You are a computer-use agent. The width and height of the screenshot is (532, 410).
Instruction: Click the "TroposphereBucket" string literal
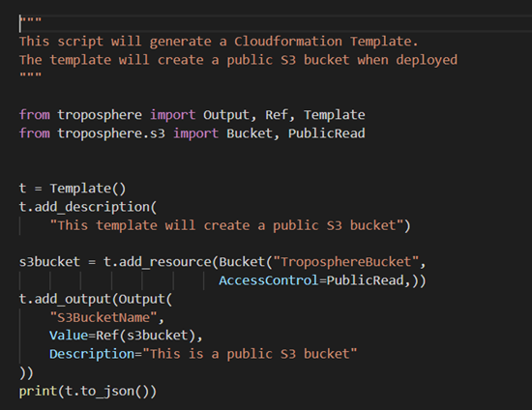pos(346,262)
